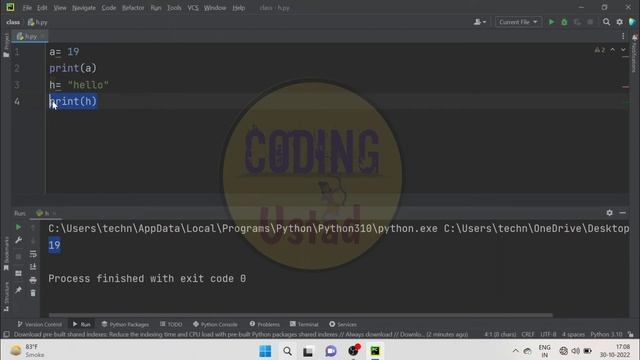Open the VCS menu
This screenshot has width=640, height=360.
[193, 8]
